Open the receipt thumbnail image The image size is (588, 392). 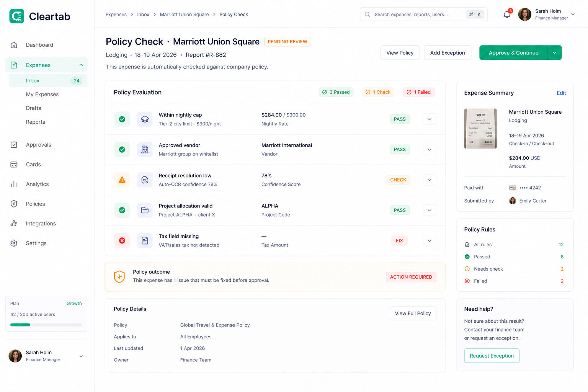[480, 129]
